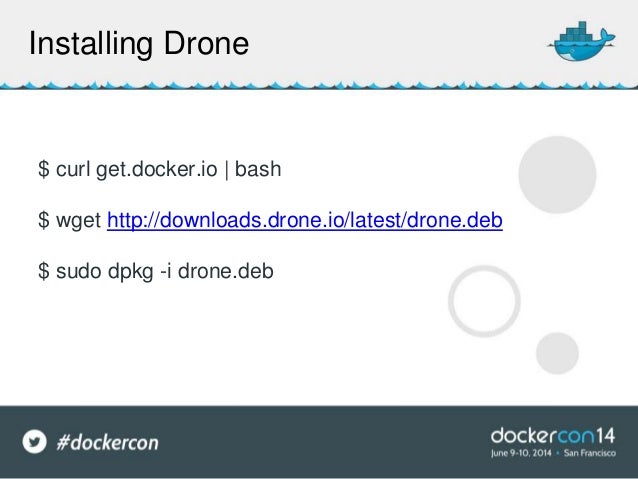Select the 'Installing Drone' title
Screen dimensions: 638x479
tap(139, 44)
